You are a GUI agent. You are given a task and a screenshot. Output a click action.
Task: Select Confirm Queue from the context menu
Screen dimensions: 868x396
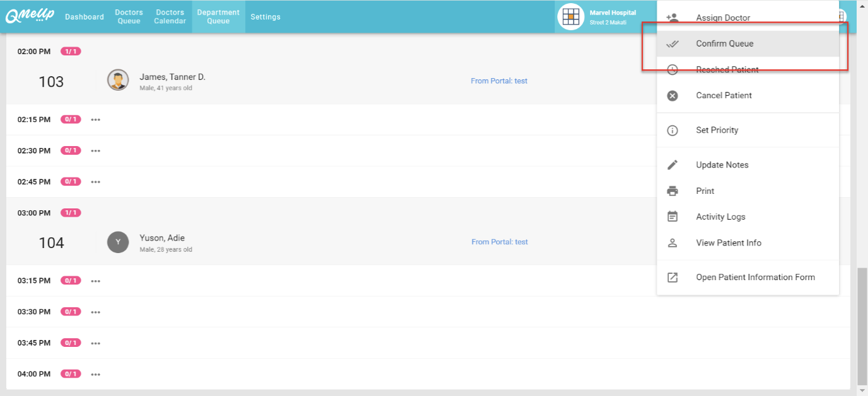click(724, 44)
